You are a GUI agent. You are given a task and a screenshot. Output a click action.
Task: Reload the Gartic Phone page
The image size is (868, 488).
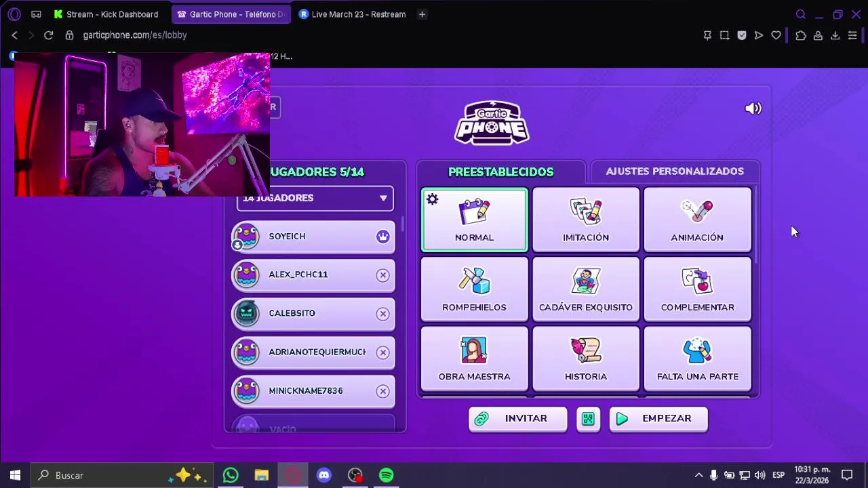click(48, 35)
